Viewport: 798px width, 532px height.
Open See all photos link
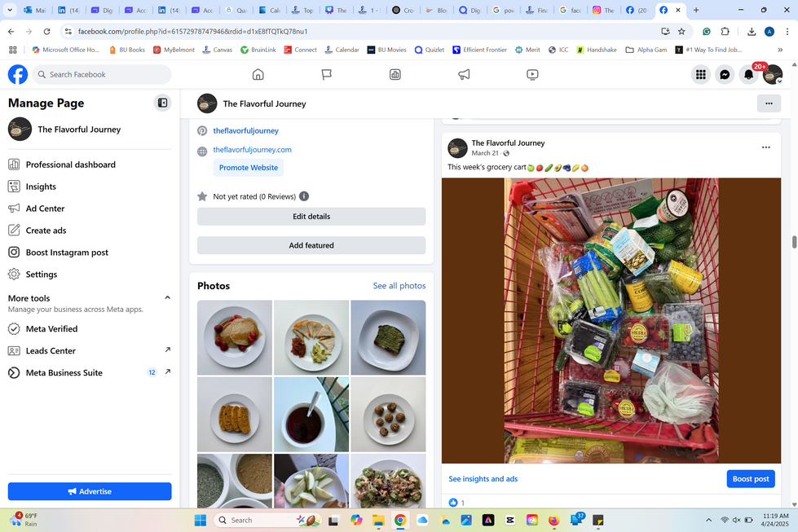(x=399, y=286)
